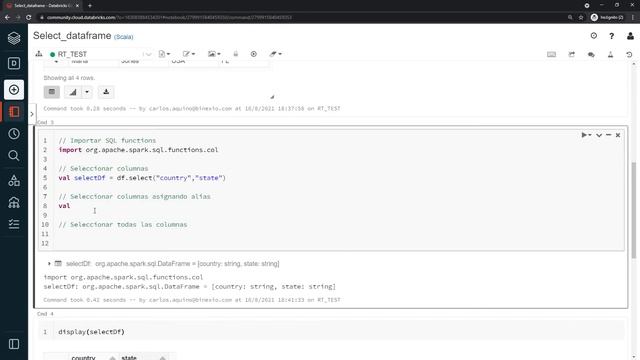Click the Databricks logo in the sidebar
Viewport: 640px width, 360px height.
coord(14,38)
